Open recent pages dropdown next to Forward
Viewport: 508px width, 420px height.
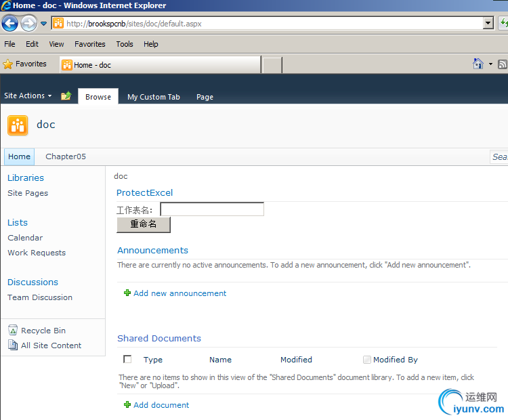click(44, 24)
